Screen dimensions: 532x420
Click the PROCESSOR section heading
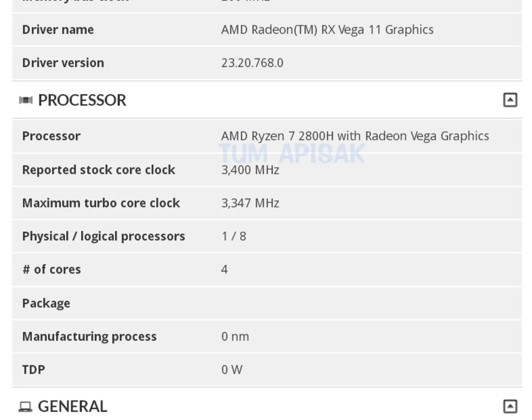(82, 100)
